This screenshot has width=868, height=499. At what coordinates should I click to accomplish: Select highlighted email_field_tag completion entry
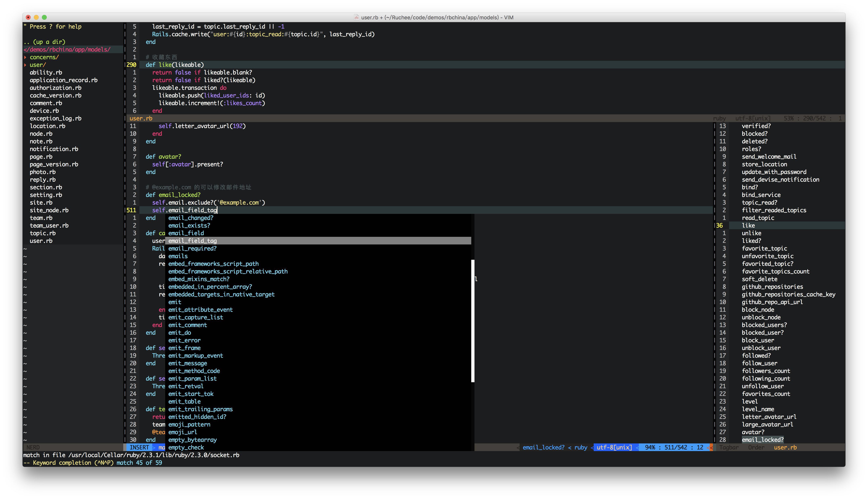point(192,241)
